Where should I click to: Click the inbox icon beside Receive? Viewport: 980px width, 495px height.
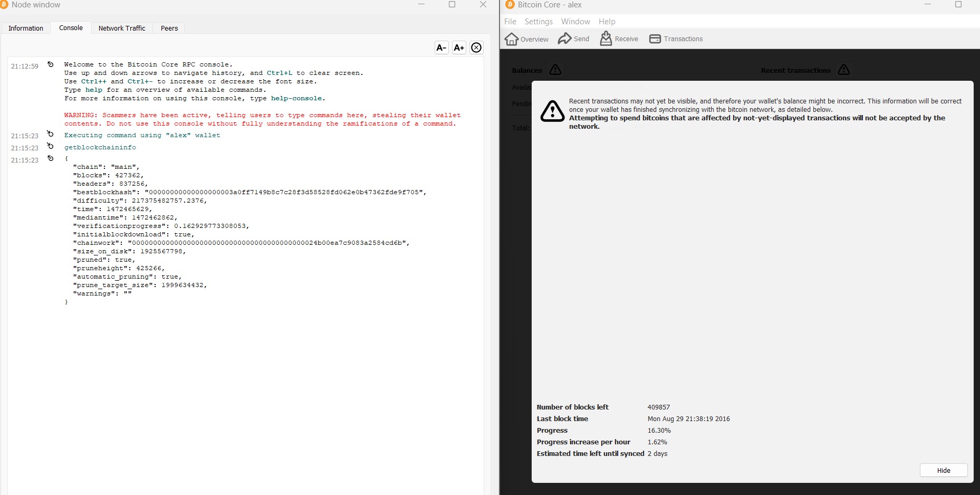(x=606, y=38)
